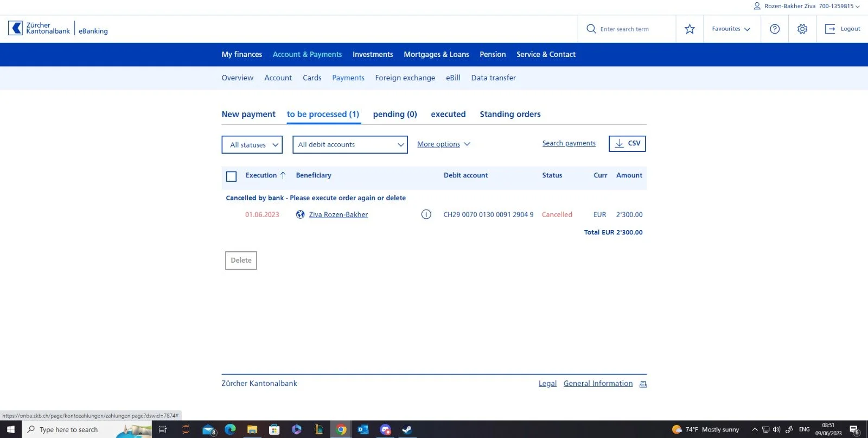
Task: Click the 01.06.2023 execution date
Action: point(262,214)
